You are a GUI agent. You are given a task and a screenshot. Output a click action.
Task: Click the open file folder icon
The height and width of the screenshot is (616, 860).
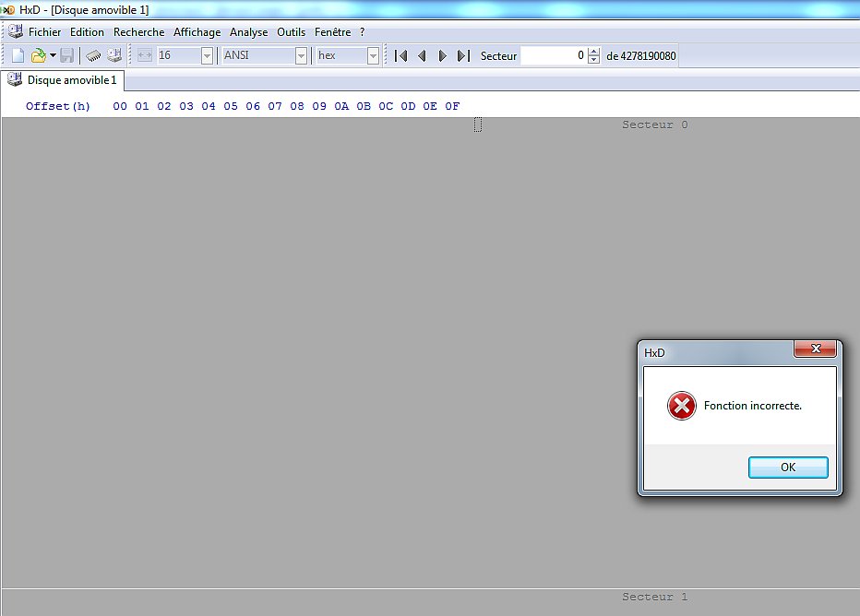tap(39, 55)
